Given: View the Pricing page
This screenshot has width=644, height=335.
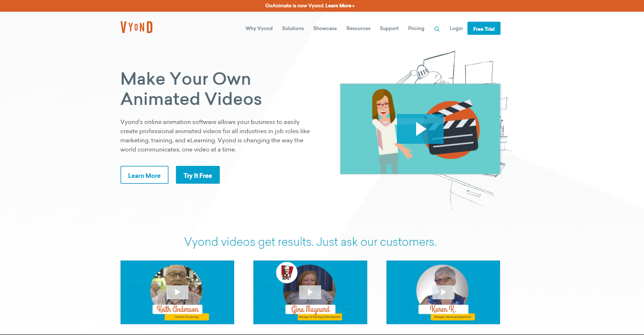Looking at the screenshot, I should click(416, 28).
